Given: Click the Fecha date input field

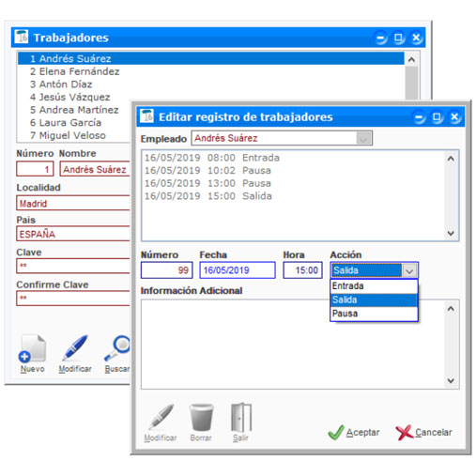Looking at the screenshot, I should (238, 270).
